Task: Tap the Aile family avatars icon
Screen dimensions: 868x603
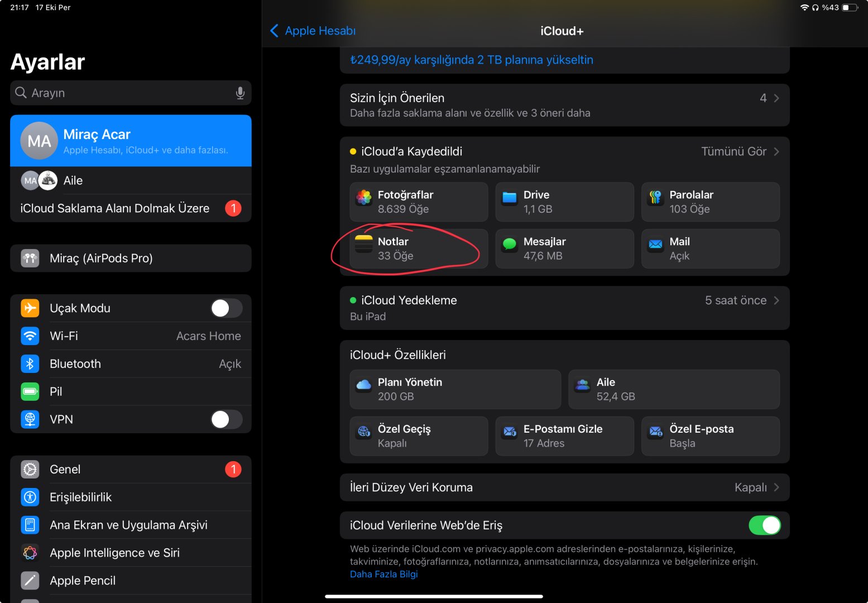Action: point(39,180)
